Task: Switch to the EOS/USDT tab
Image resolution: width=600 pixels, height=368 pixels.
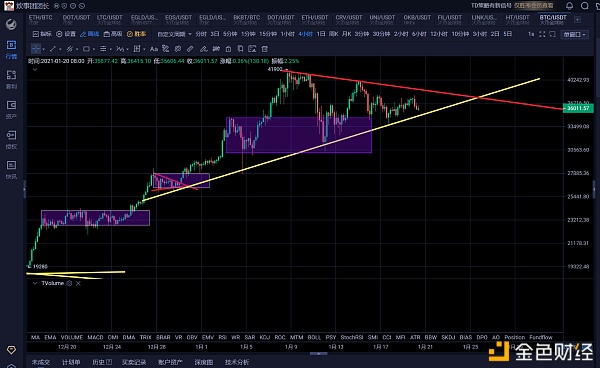Action: (178, 19)
